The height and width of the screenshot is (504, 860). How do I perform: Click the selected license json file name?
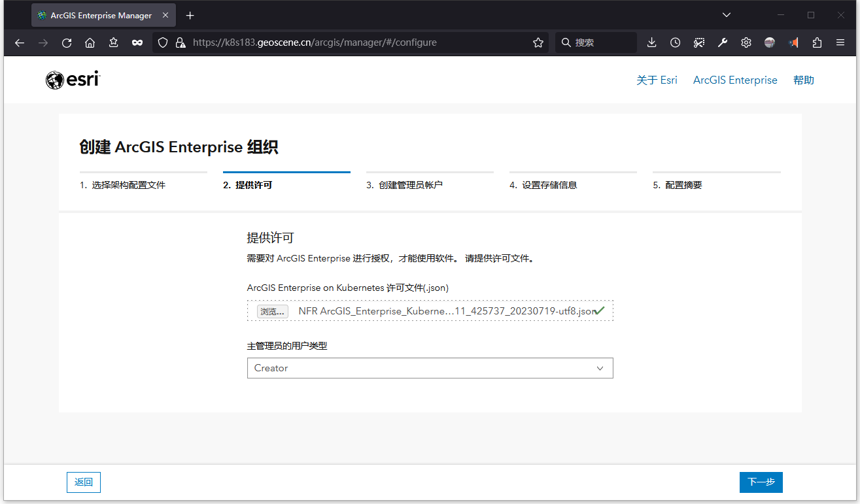click(447, 311)
